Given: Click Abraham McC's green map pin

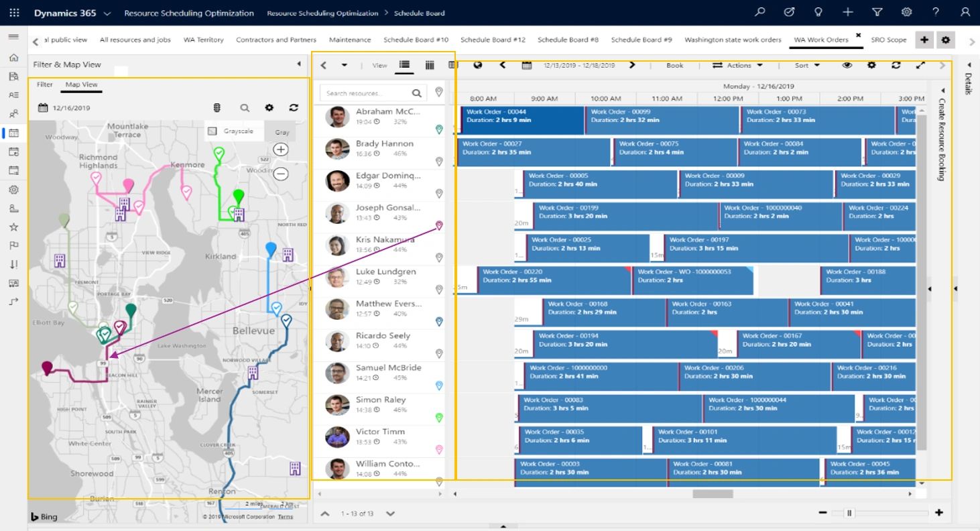Looking at the screenshot, I should coord(439,129).
